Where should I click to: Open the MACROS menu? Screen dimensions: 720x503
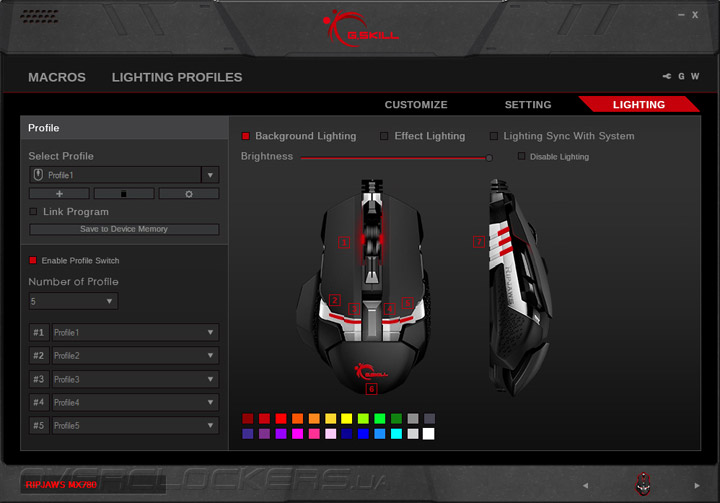57,77
